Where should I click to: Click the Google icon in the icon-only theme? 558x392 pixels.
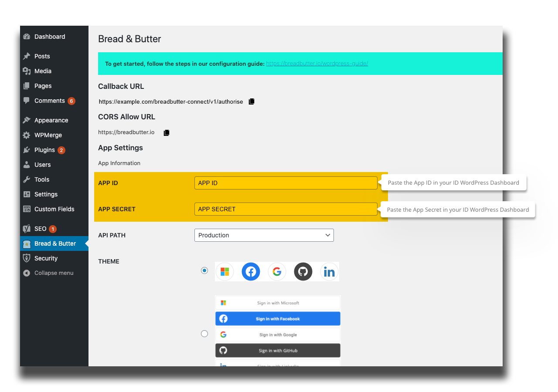tap(277, 271)
